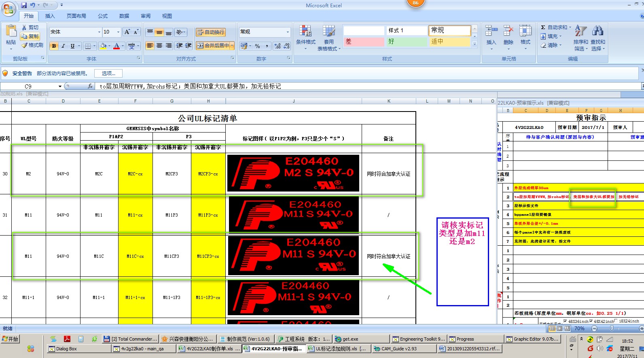The width and height of the screenshot is (644, 358).
Task: Switch to the 公式 (Formulas) ribbon tab
Action: (x=103, y=16)
